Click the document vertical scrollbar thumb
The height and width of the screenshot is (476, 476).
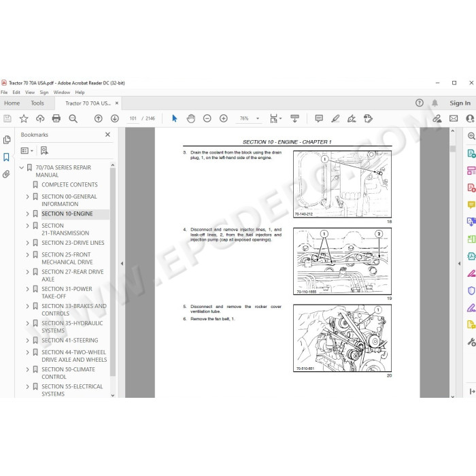(x=453, y=149)
